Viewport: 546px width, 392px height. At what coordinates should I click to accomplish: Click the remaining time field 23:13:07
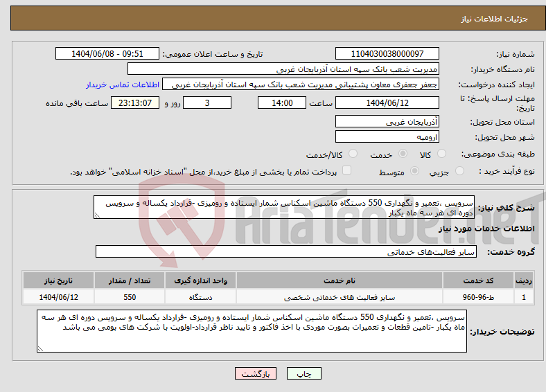pyautogui.click(x=135, y=103)
